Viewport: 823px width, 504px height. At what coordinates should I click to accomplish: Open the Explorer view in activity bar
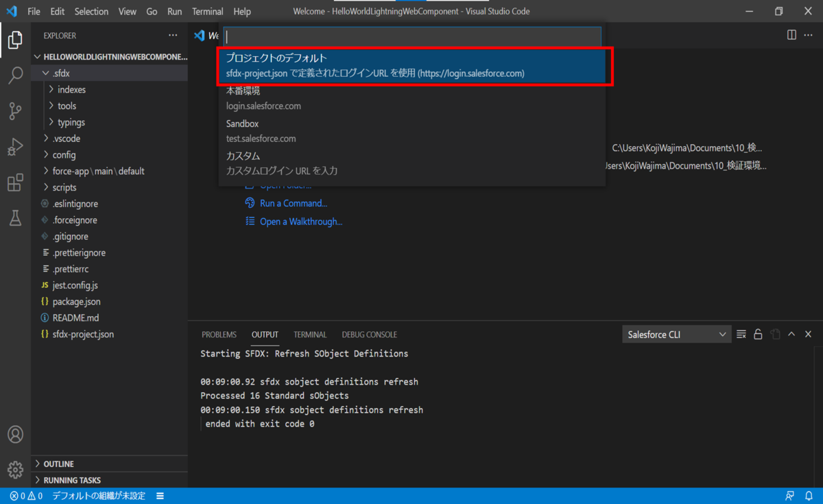[15, 39]
